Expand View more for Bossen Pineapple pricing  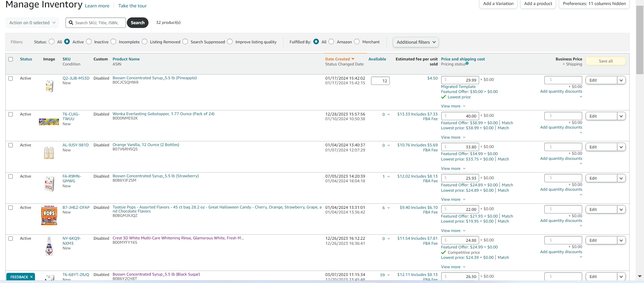click(x=453, y=106)
